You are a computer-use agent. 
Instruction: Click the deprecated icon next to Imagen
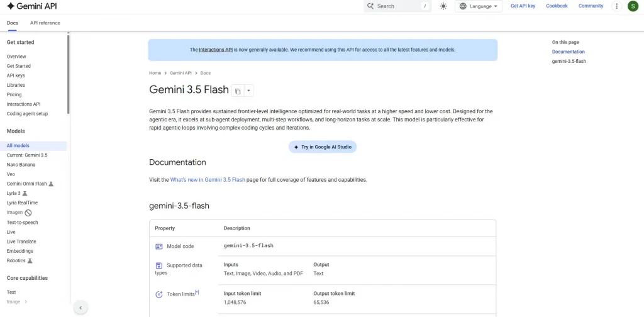click(28, 213)
